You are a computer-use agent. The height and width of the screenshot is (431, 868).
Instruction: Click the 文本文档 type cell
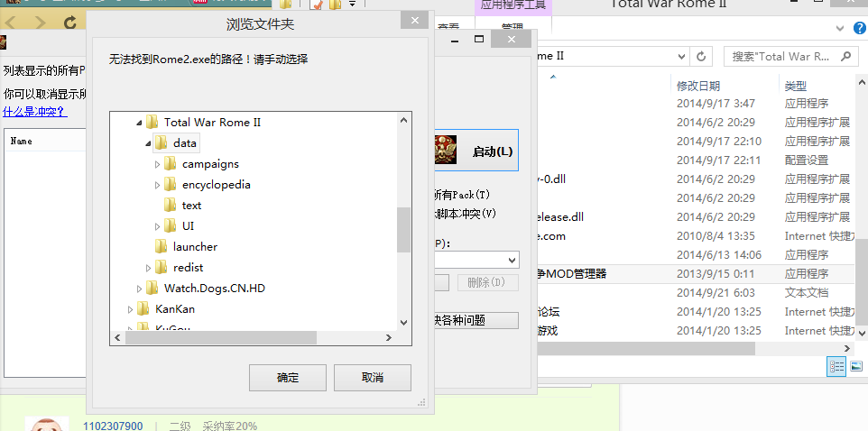(x=807, y=292)
